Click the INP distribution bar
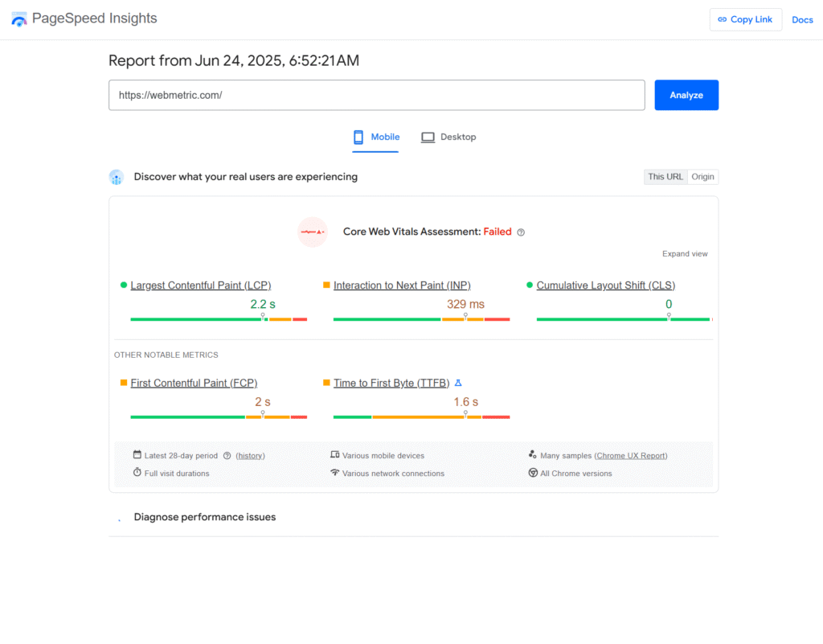This screenshot has width=823, height=644. point(421,319)
